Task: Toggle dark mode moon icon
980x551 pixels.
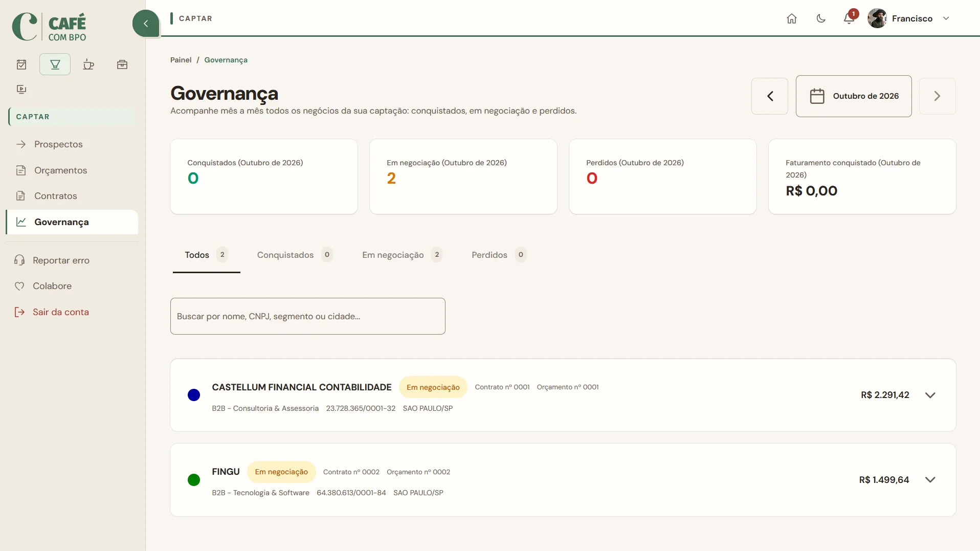Action: pos(820,18)
